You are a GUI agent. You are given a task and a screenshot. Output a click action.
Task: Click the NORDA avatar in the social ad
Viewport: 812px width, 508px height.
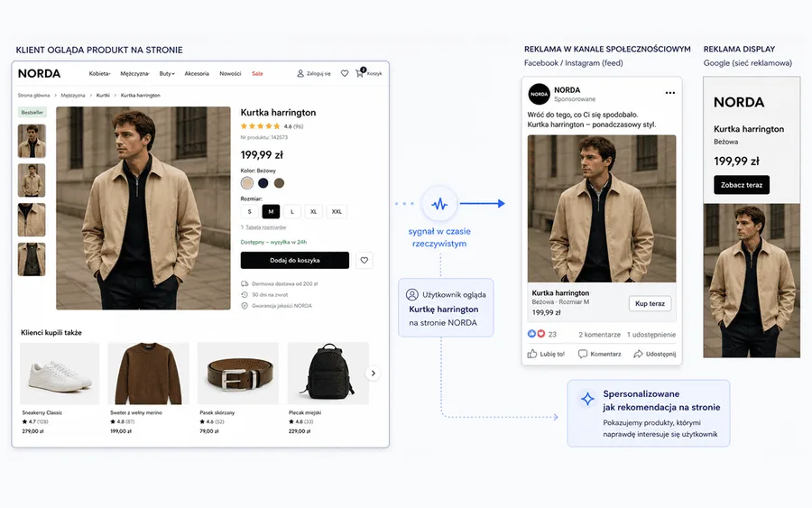click(540, 94)
